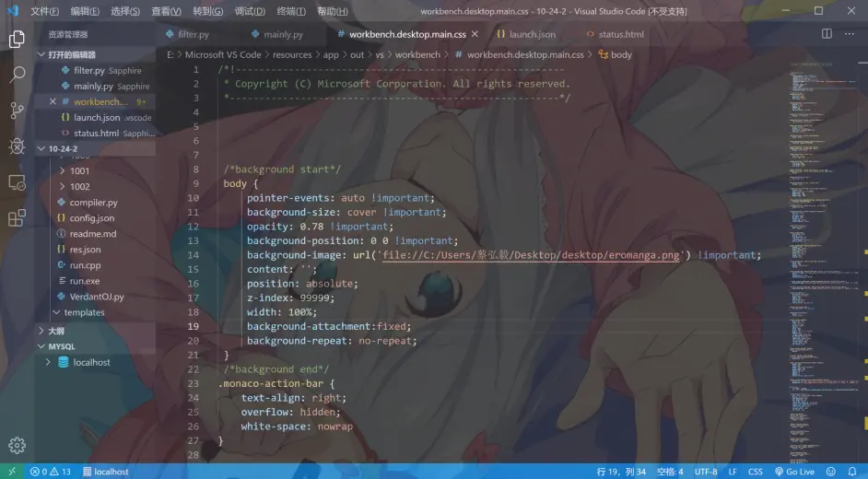
Task: Open the 文件(F) menu
Action: tap(44, 11)
